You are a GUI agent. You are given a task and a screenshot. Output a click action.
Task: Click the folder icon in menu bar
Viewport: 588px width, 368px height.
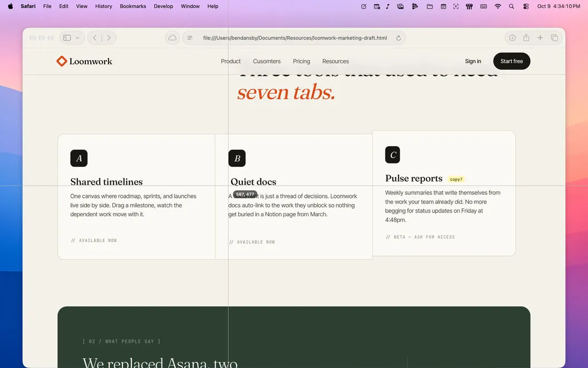[x=430, y=6]
